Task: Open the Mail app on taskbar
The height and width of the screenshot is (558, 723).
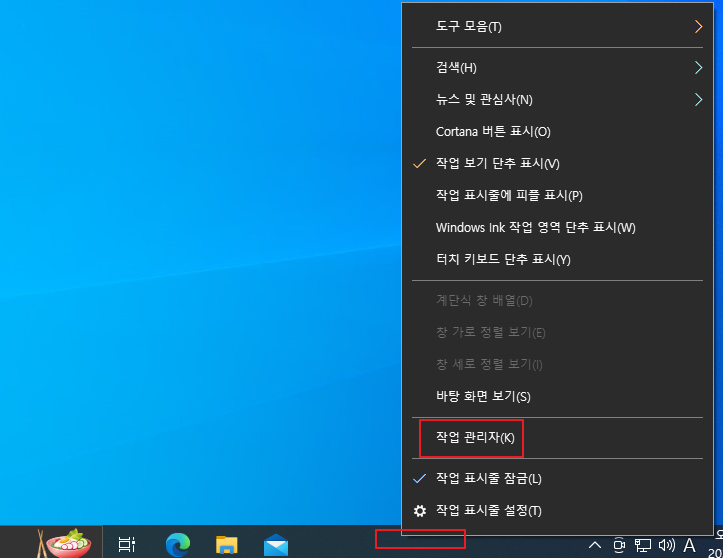Action: (x=276, y=545)
